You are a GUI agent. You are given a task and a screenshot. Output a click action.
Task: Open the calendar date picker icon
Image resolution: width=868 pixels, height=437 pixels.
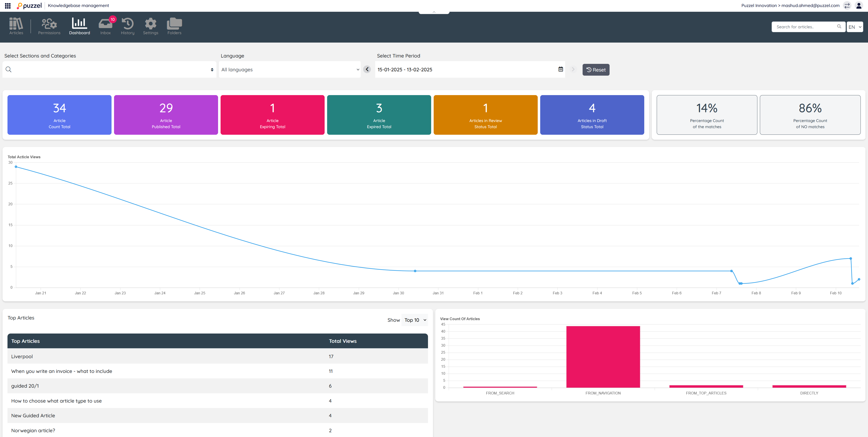tap(561, 69)
